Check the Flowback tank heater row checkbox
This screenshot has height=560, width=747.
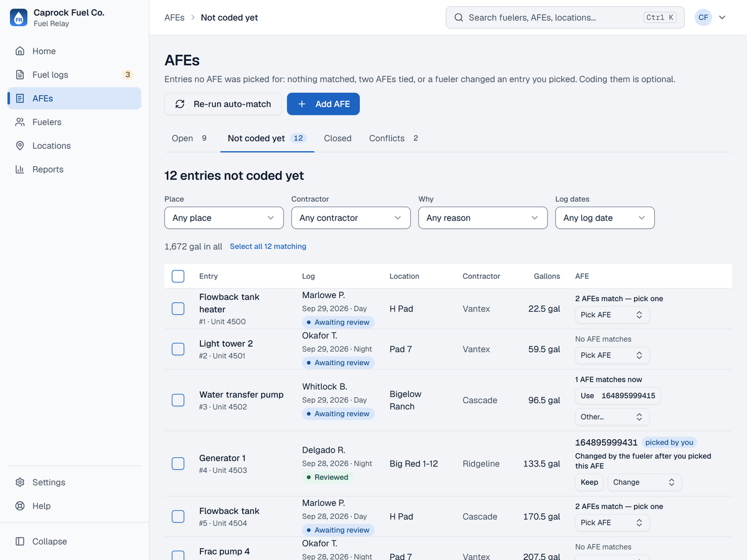pos(178,309)
